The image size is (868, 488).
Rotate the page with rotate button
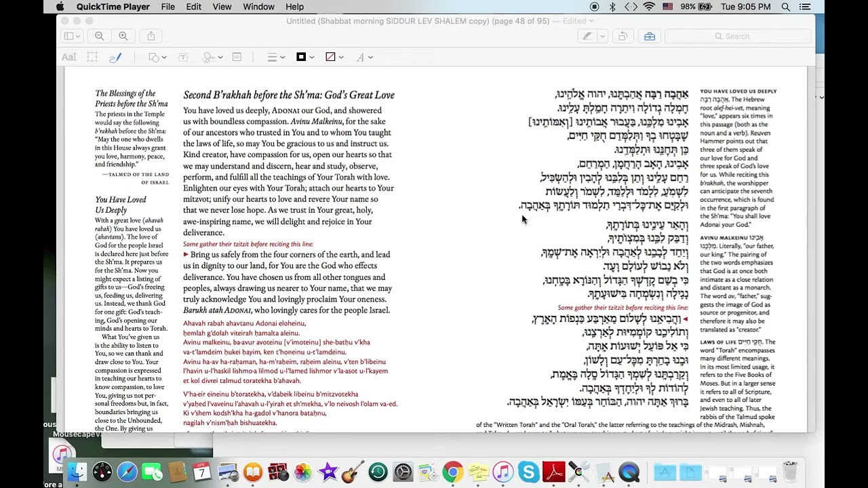tap(623, 36)
